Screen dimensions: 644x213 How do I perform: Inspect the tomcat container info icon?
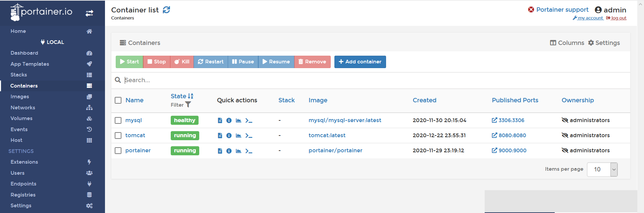[229, 136]
